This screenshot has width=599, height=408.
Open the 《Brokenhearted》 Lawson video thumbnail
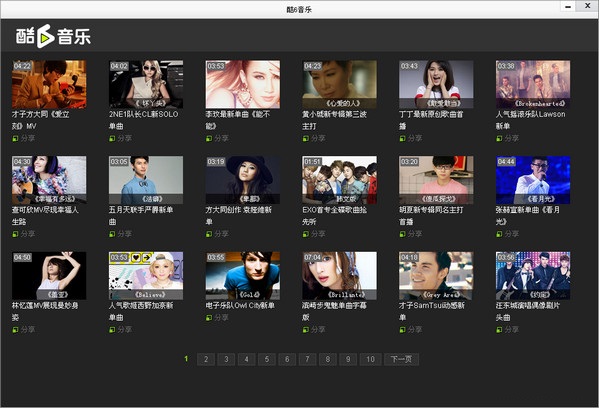[x=533, y=84]
